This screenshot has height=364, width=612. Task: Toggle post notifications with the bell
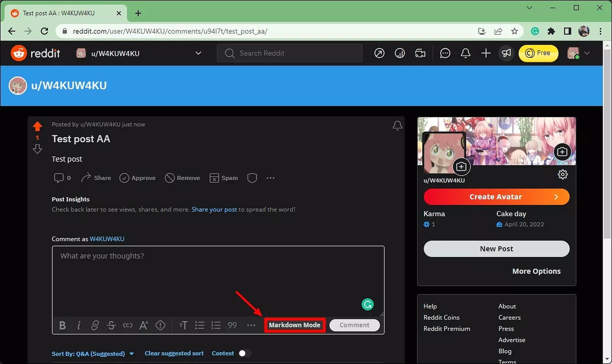[398, 125]
